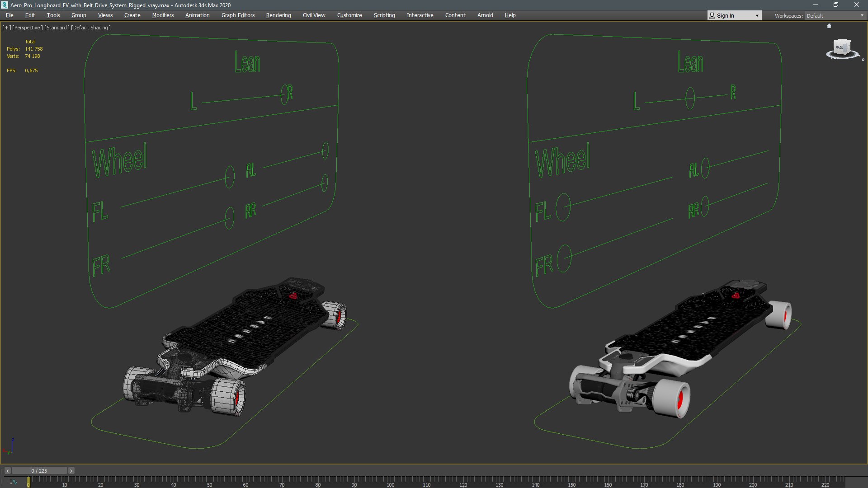Click the 3ds Max application logo icon
Image resolution: width=868 pixels, height=488 pixels.
coord(5,5)
